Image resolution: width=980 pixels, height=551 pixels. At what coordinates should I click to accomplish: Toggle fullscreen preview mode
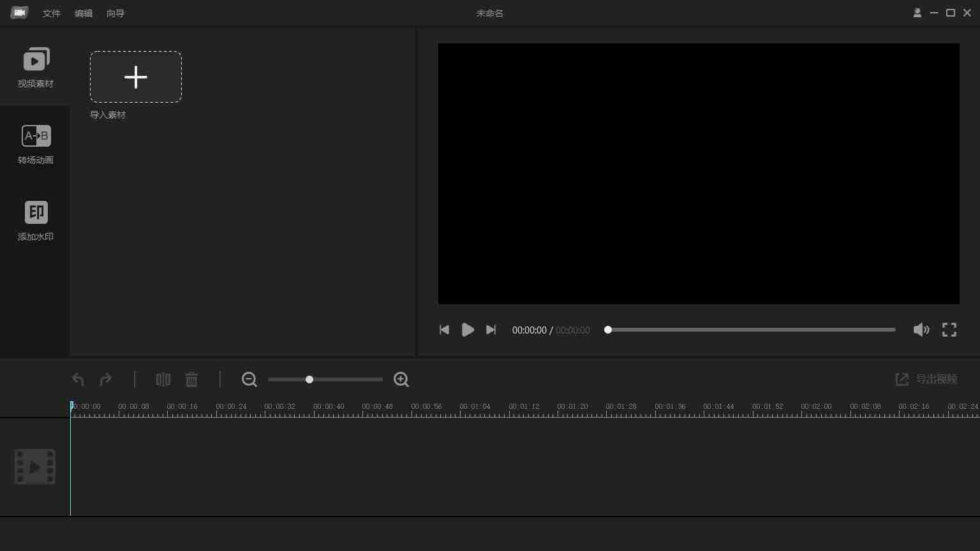[949, 330]
